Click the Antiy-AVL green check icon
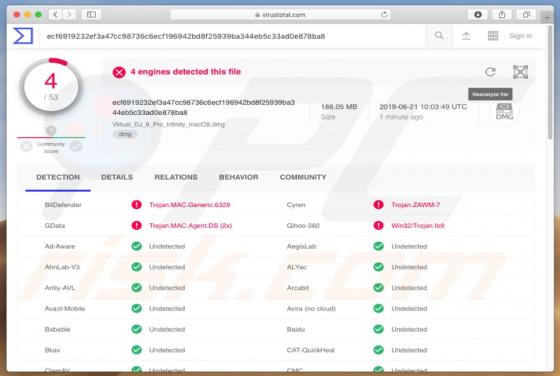The width and height of the screenshot is (560, 376). 136,287
